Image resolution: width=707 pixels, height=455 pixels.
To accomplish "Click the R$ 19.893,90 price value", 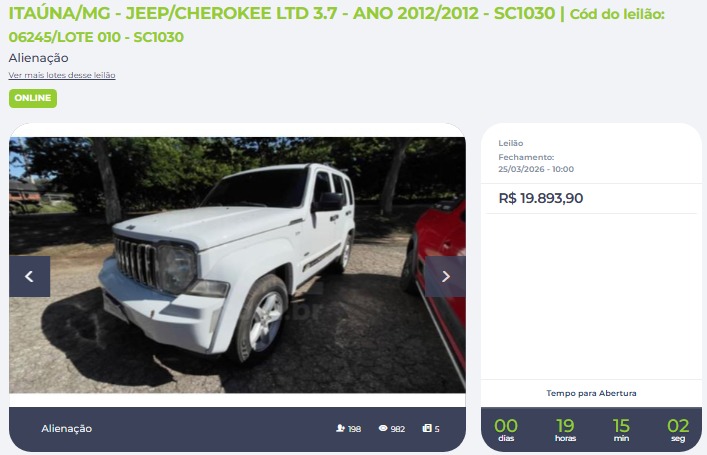I will point(541,198).
